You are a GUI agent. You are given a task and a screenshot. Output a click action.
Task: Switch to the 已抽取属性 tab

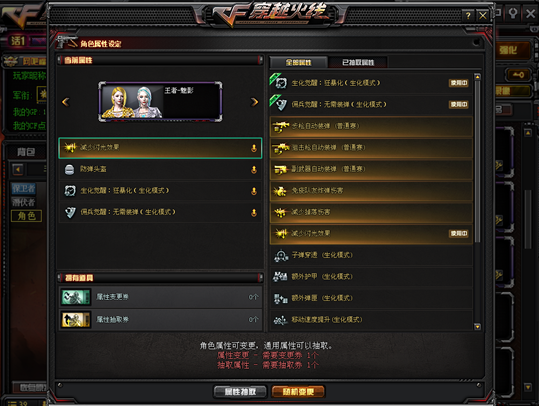358,62
